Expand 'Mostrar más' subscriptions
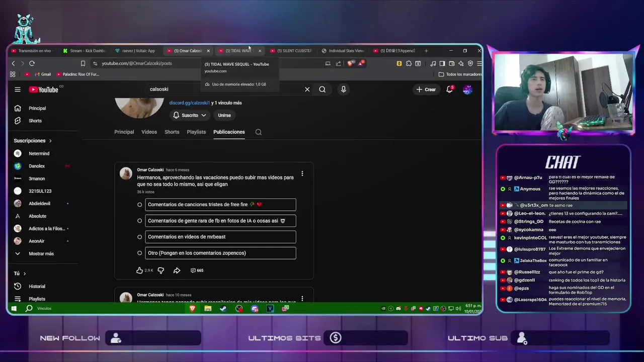Image resolution: width=644 pixels, height=362 pixels. tap(41, 254)
